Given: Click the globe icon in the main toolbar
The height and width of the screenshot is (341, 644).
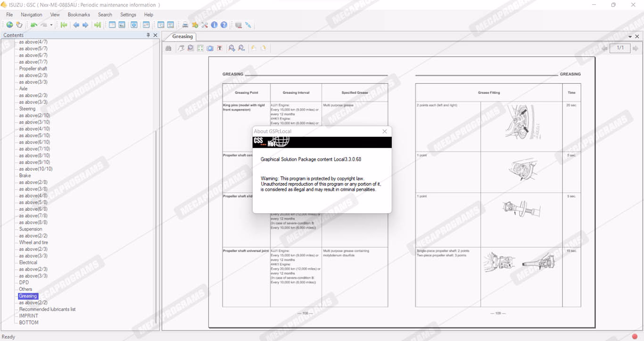Looking at the screenshot, I should [9, 25].
